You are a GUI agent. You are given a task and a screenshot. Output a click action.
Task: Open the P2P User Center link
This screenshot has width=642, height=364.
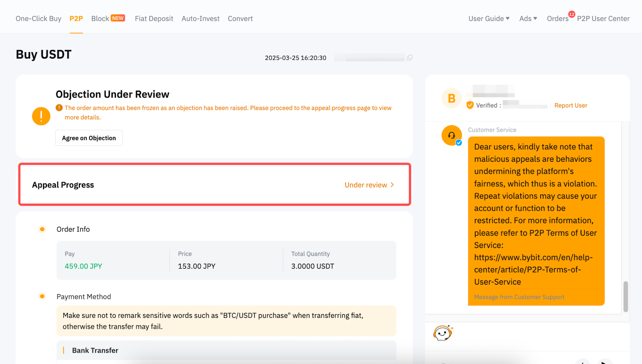coord(603,18)
